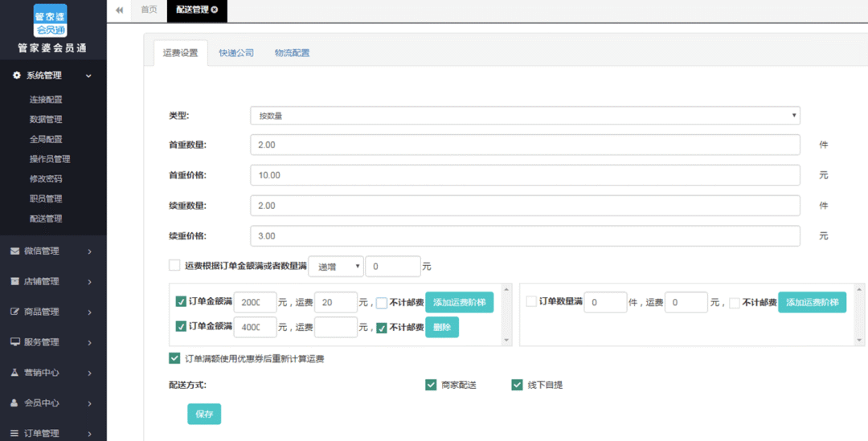Close the 配送管理 tab
The height and width of the screenshot is (441, 868).
pos(215,10)
